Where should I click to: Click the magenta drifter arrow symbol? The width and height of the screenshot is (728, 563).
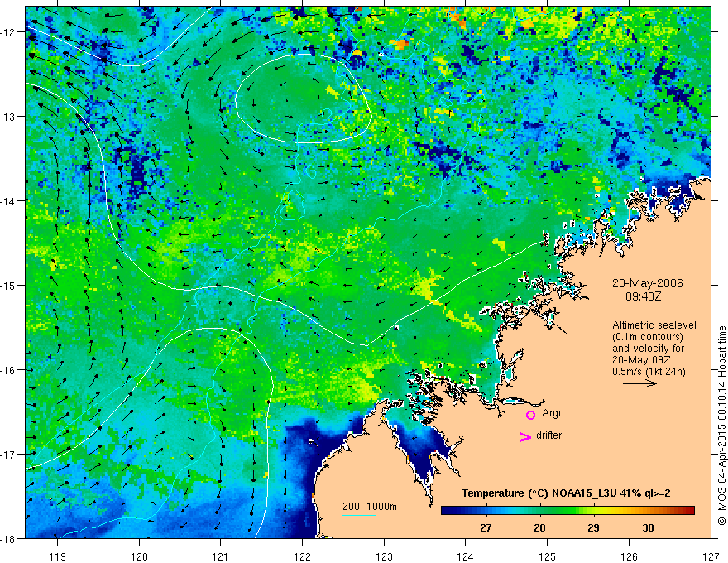coord(525,436)
